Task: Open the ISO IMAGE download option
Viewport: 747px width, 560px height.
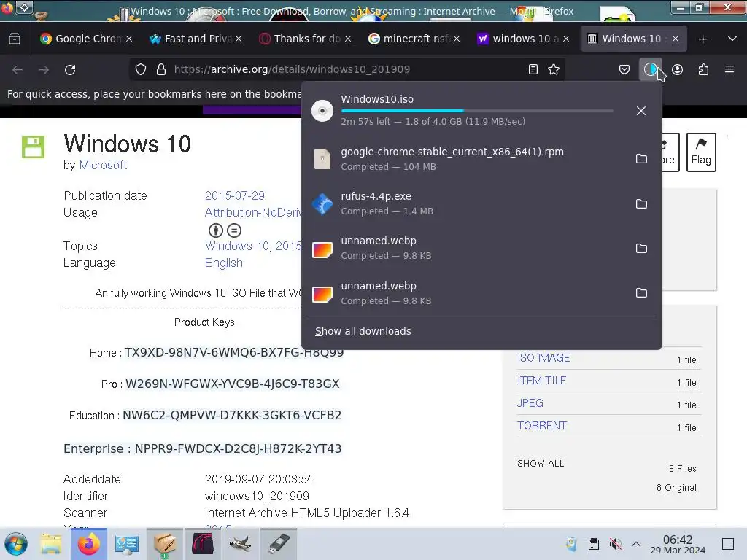Action: pos(543,358)
